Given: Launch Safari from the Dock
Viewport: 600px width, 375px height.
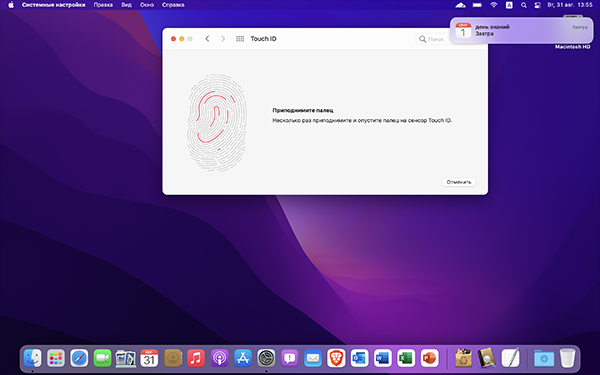Looking at the screenshot, I should [79, 359].
